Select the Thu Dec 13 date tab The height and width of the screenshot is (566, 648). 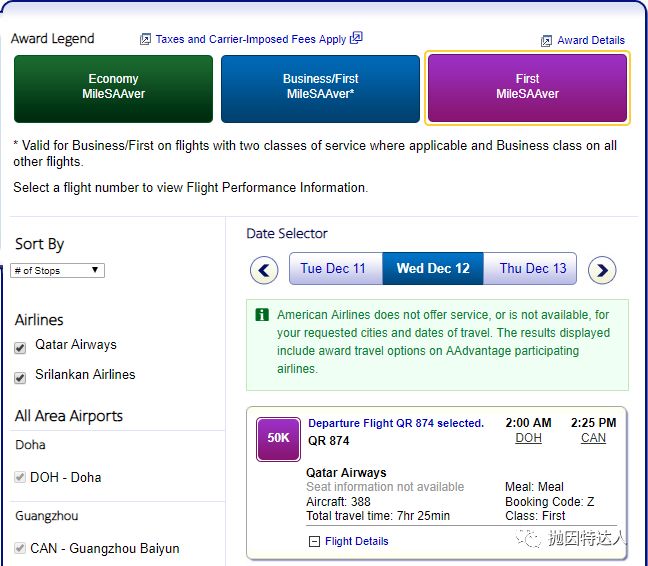click(x=530, y=269)
